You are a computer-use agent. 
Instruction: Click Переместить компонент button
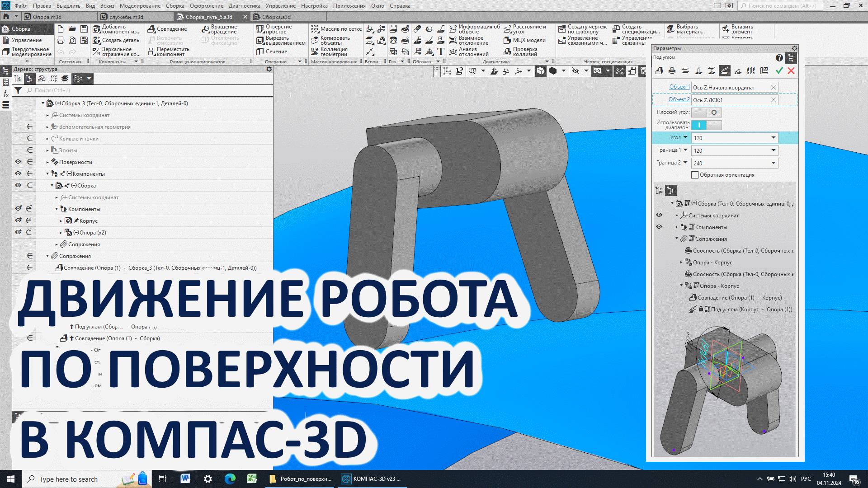coord(168,52)
